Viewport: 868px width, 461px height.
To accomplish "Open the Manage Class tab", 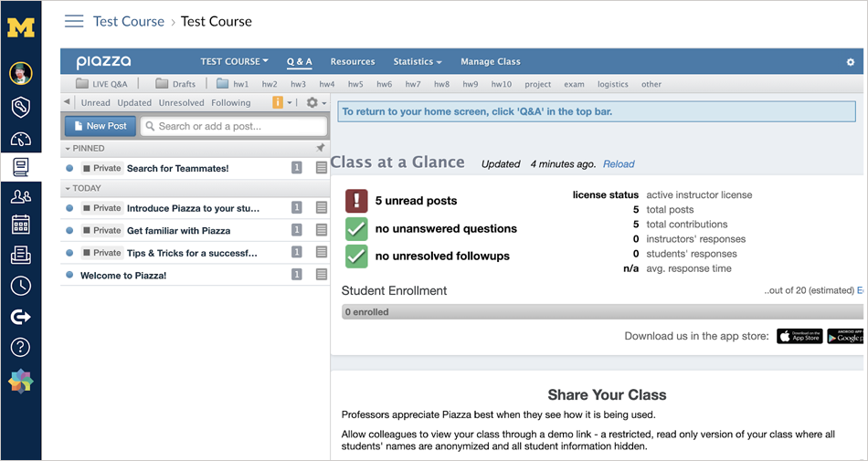I will coord(491,61).
